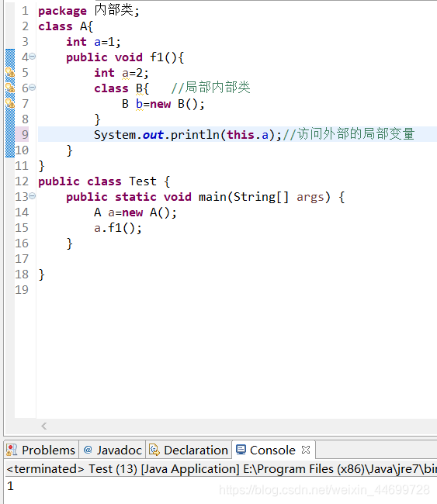Select the Console tab
Viewport: 437px width, 504px height.
[272, 450]
